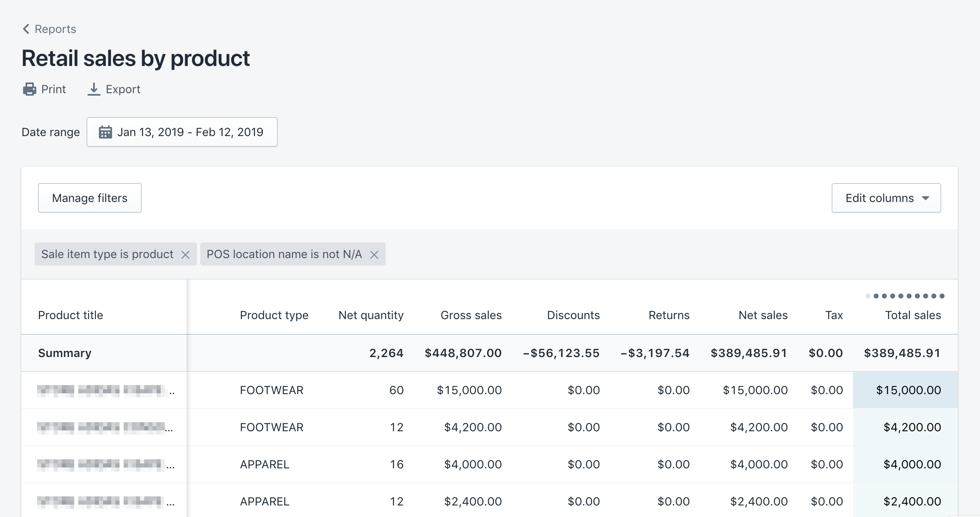Open Manage filters panel
The height and width of the screenshot is (517, 980).
[89, 198]
